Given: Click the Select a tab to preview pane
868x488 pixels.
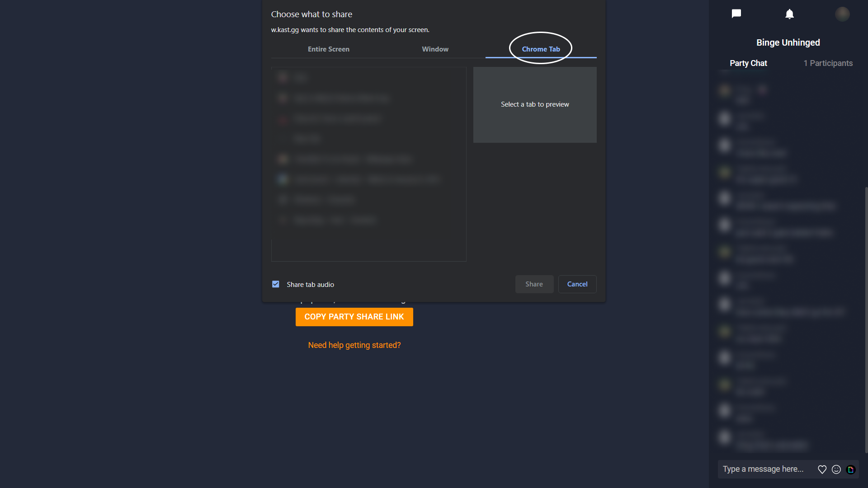Looking at the screenshot, I should click(535, 104).
